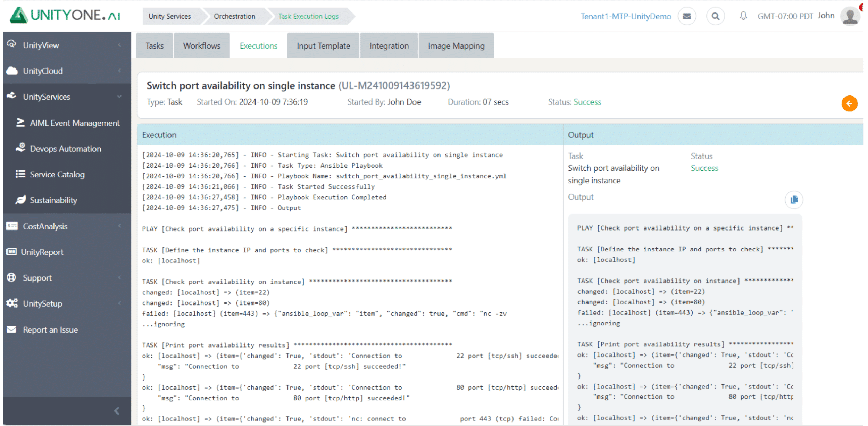Open Report an Issue menu item

coord(50,330)
